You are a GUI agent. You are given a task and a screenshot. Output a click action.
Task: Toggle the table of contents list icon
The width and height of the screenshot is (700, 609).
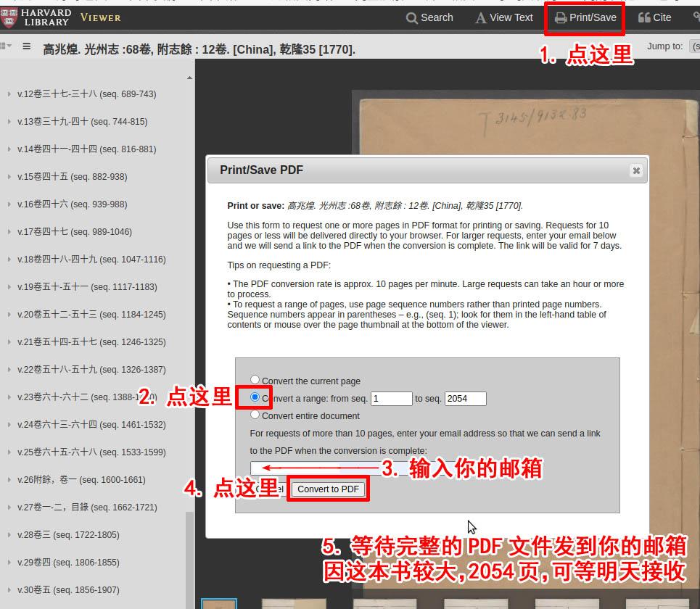(x=27, y=46)
